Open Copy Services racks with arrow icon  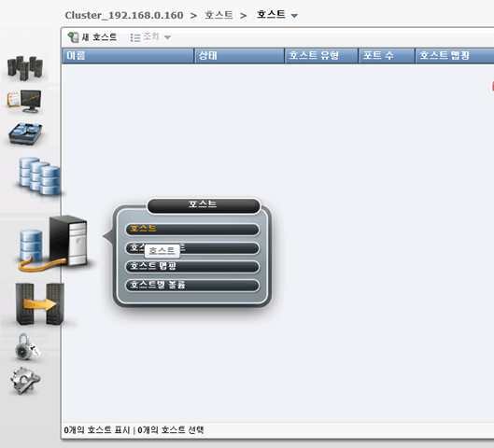coord(40,304)
